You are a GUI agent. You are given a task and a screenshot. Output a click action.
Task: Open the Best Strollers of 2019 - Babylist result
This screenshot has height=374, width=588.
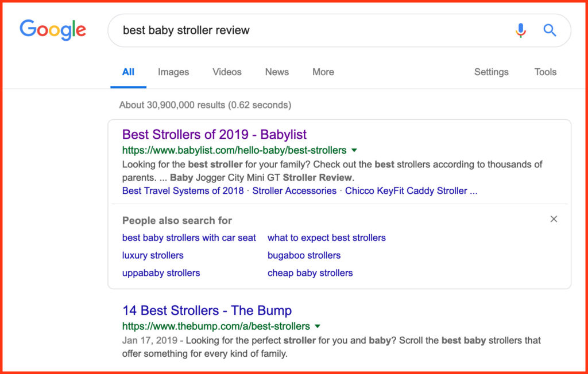click(x=214, y=135)
